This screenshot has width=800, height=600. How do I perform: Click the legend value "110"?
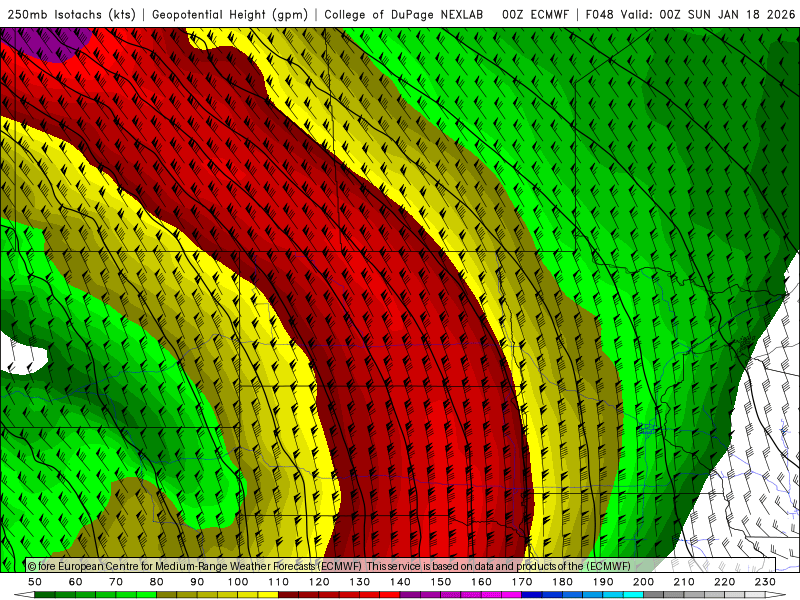(279, 582)
